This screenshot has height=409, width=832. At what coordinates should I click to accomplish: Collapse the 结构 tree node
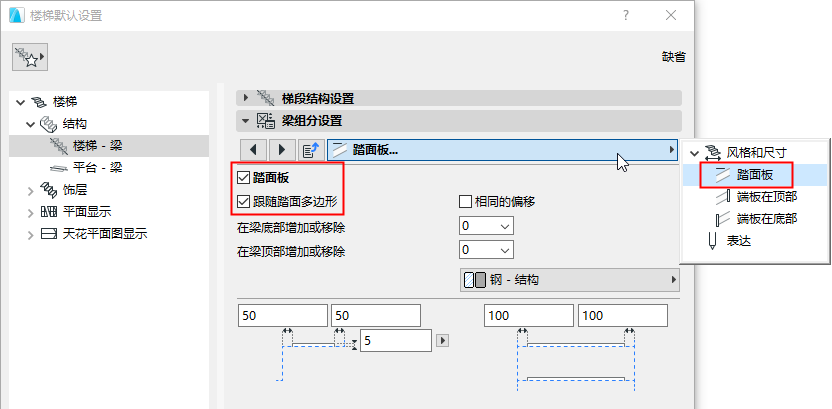30,124
